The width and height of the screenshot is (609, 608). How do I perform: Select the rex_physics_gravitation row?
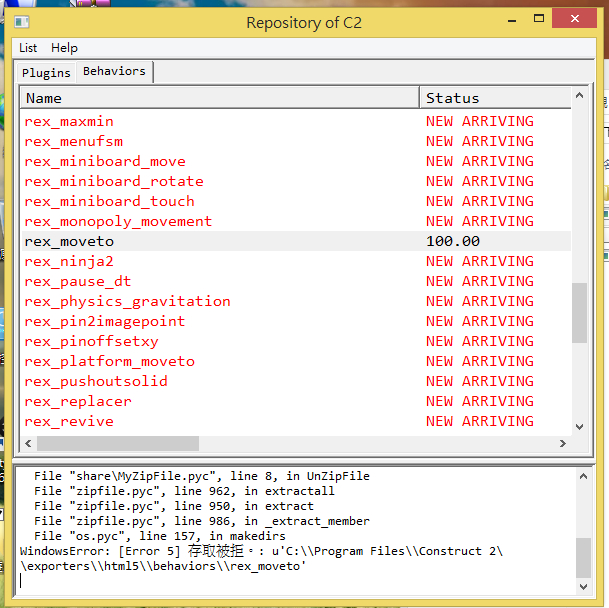click(296, 301)
